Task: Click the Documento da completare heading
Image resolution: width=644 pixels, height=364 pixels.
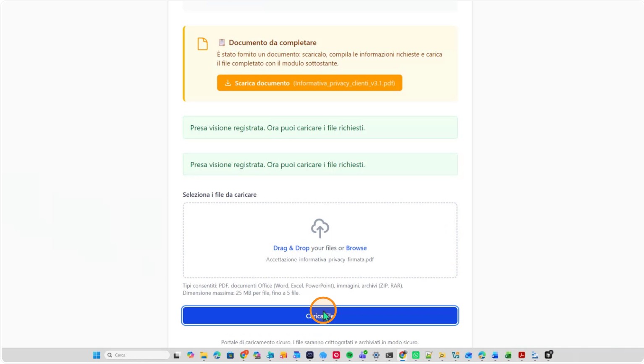Action: click(272, 42)
